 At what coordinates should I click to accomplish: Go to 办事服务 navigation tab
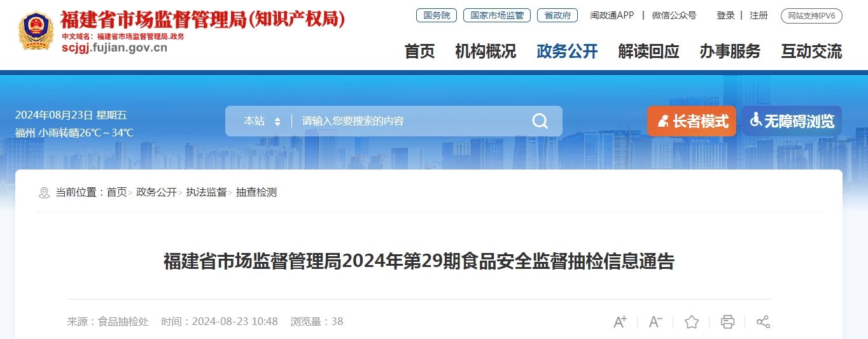(730, 52)
